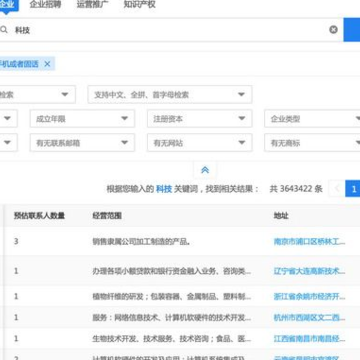
Task: Select the 企业 tab
Action: pos(8,5)
